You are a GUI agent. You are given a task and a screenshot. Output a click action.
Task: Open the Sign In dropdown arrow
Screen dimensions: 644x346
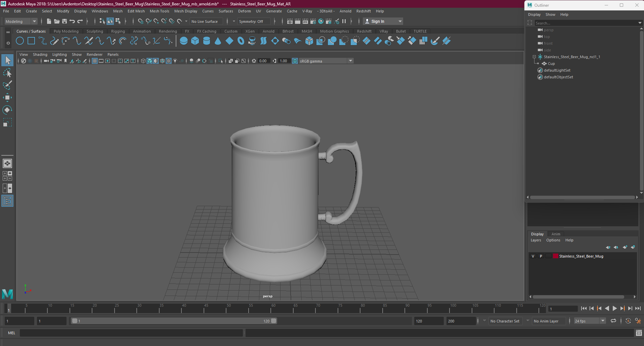[x=400, y=22]
